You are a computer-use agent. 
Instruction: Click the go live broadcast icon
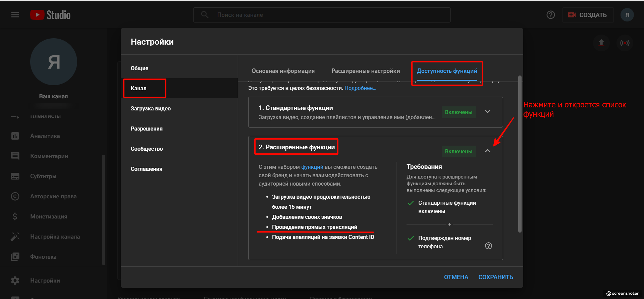click(625, 43)
